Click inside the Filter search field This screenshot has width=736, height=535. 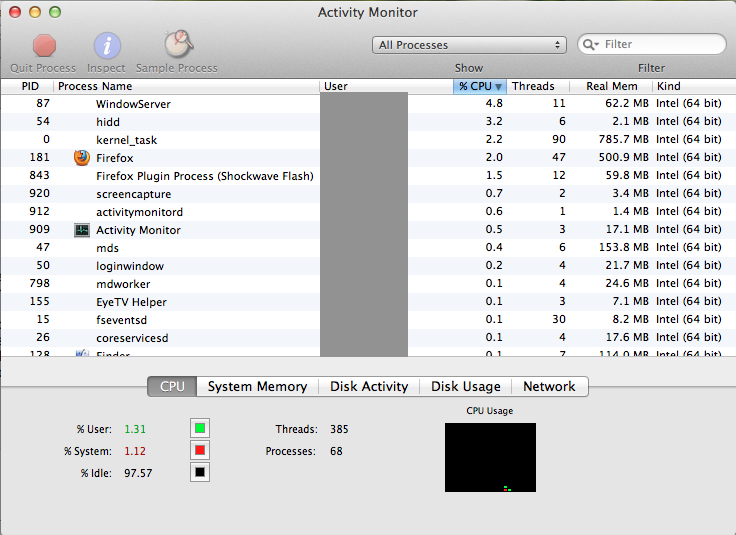tap(652, 44)
